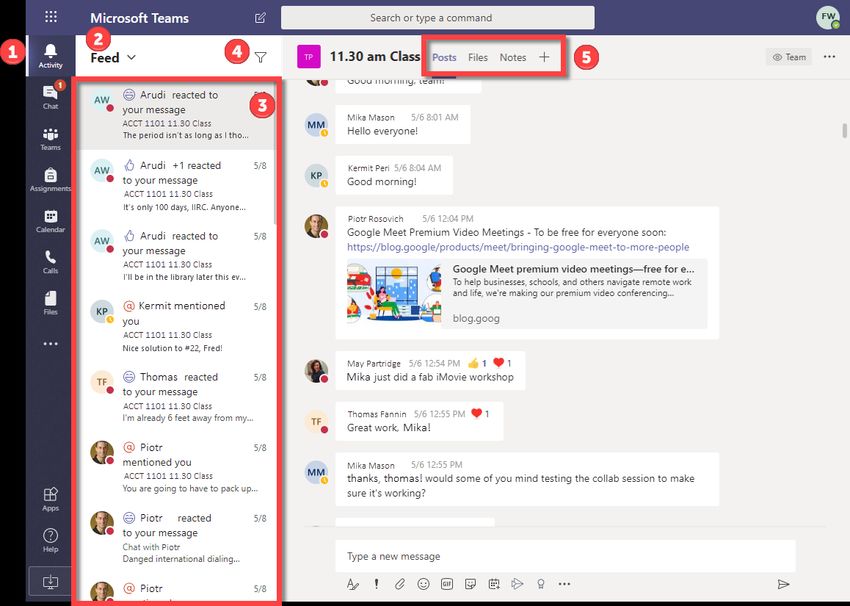Open the emoji picker

click(423, 584)
